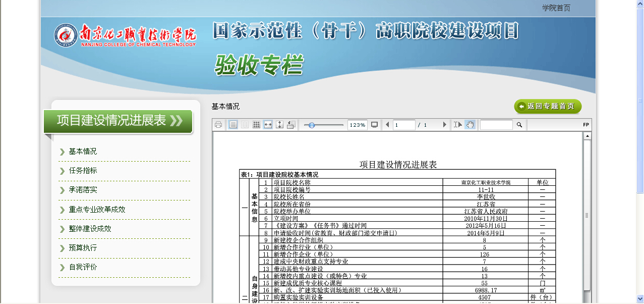Click the print icon in document toolbar
Viewport: 644px width, 304px height.
click(x=218, y=125)
